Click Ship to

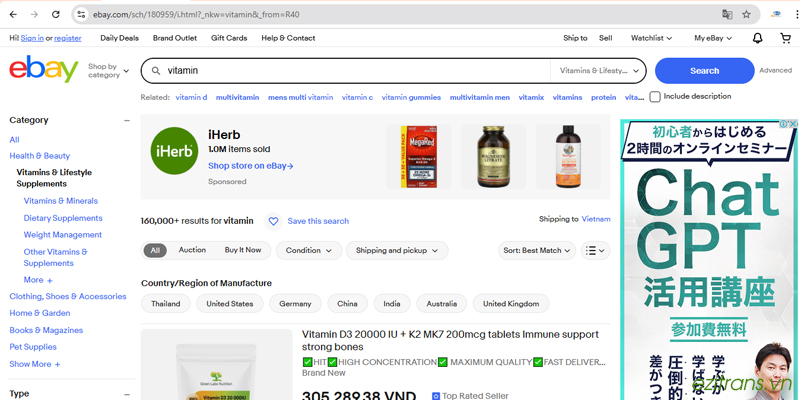pyautogui.click(x=575, y=38)
